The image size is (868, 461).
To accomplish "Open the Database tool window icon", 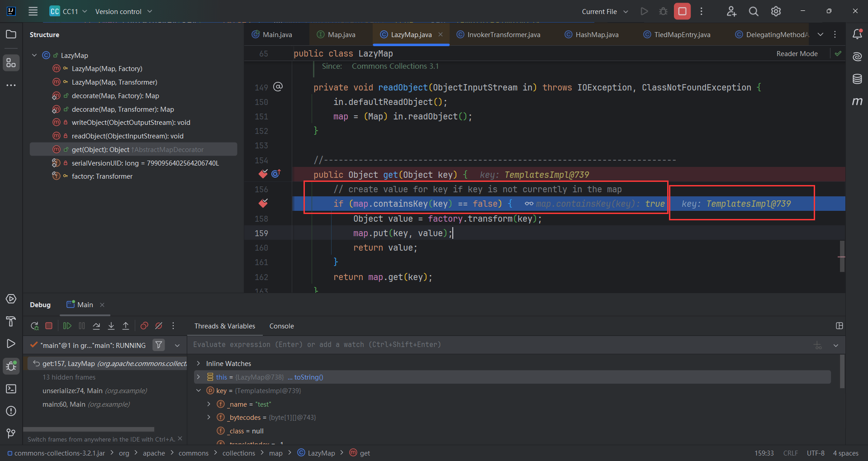I will (857, 79).
